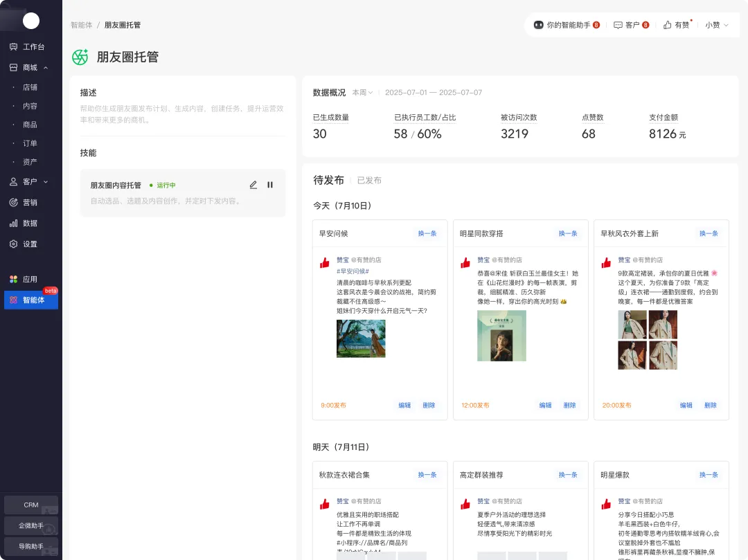Pause the 朋友圈内容托管 skill

pyautogui.click(x=270, y=185)
